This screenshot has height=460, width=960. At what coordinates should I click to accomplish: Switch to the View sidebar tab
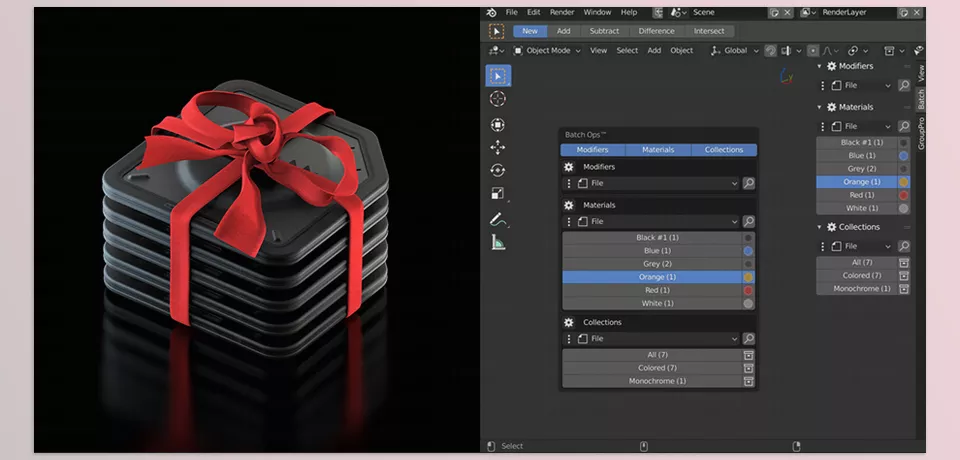(921, 72)
